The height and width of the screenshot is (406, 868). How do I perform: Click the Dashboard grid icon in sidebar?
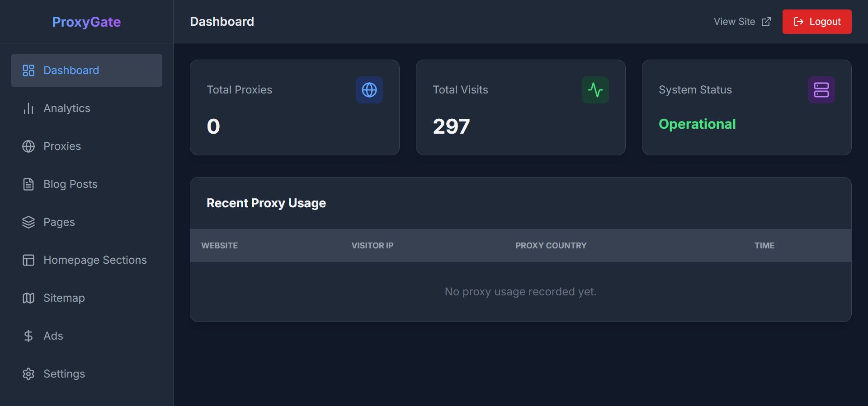pyautogui.click(x=28, y=70)
